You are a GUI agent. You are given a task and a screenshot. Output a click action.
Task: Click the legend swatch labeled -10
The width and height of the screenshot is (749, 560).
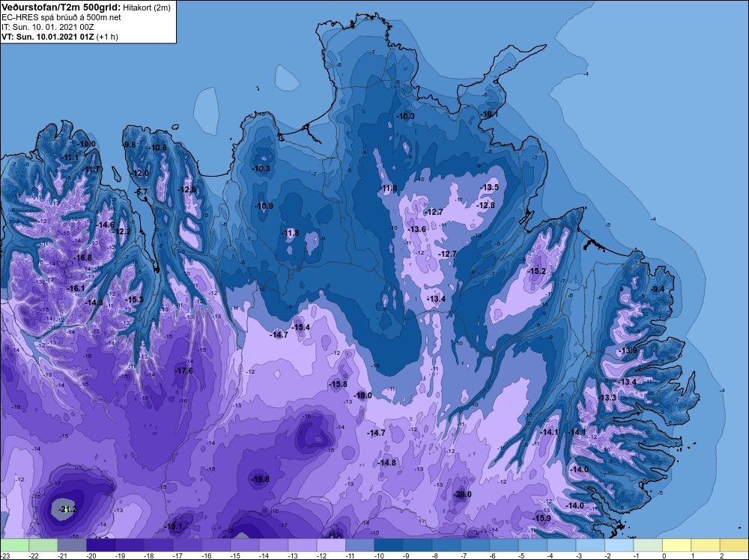pos(389,545)
